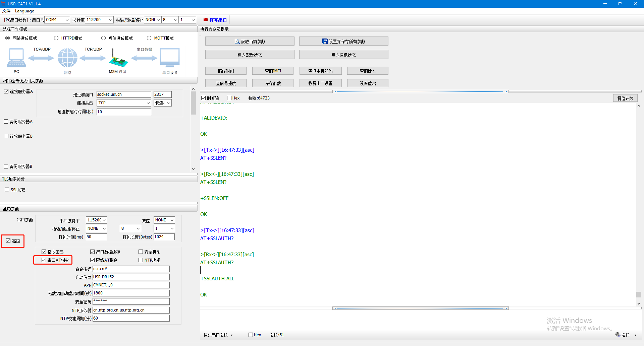Viewport: 644px width, 346px height.
Task: Open the 文件 menu
Action: click(x=6, y=11)
